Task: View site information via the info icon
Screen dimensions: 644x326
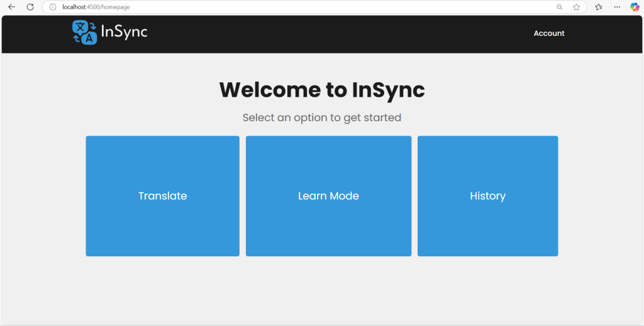Action: [53, 7]
